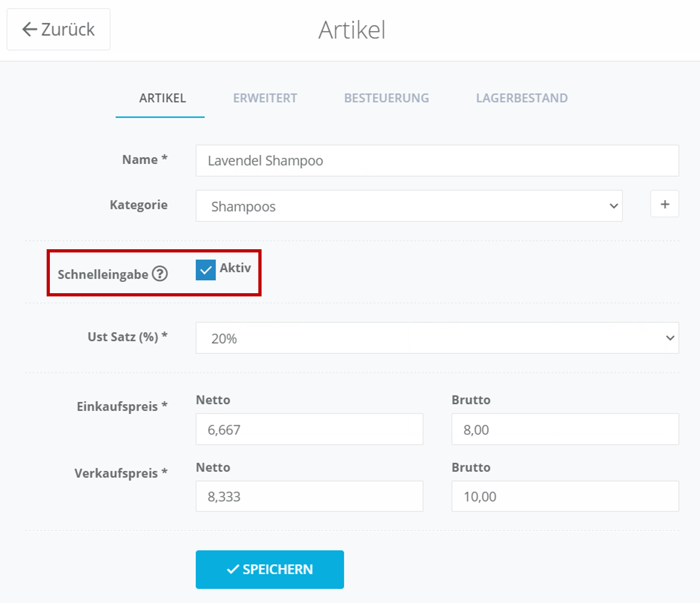Add a new category with the plus button

point(665,204)
